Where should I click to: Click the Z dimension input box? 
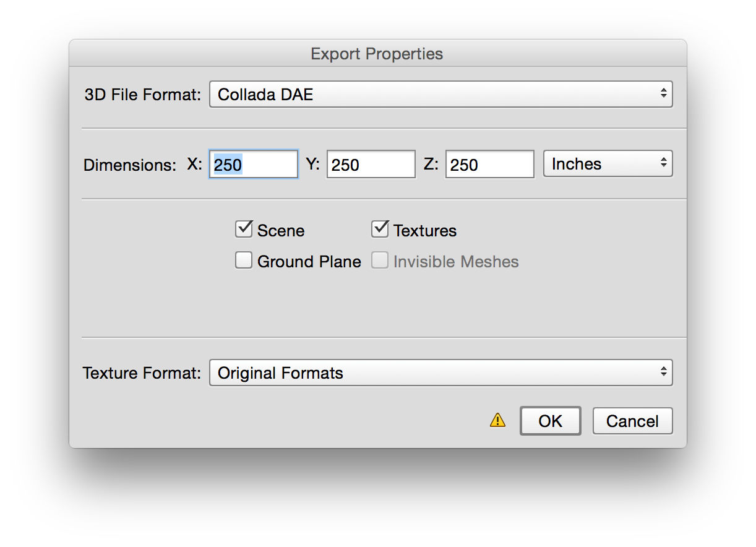coord(489,163)
